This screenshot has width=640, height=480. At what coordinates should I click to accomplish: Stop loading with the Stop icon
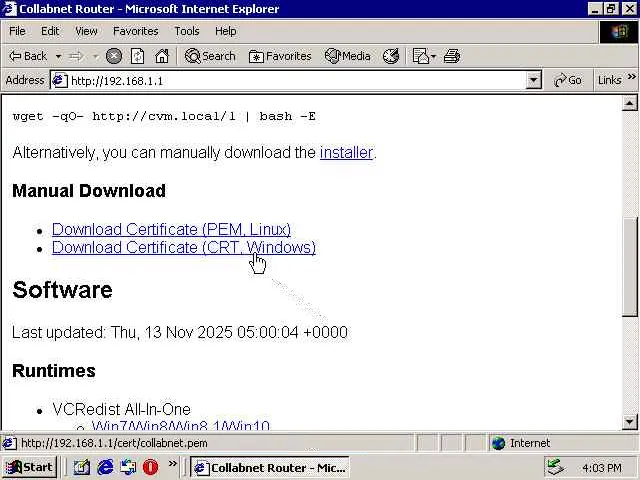[114, 56]
